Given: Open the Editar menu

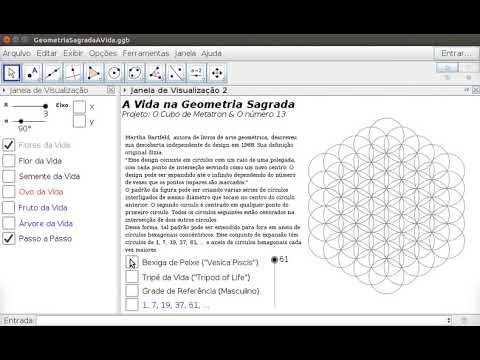Looking at the screenshot, I should pos(47,53).
